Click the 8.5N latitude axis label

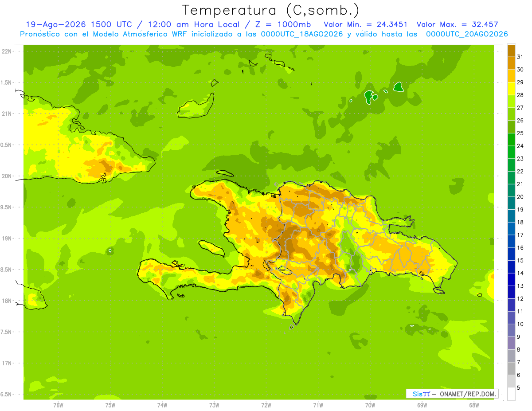[7, 270]
